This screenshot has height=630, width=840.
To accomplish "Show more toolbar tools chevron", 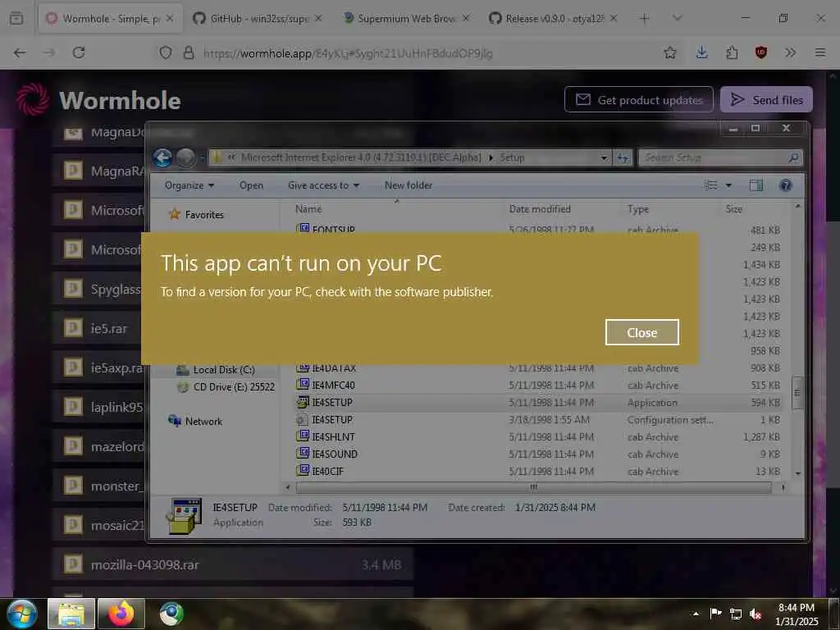I will point(790,52).
